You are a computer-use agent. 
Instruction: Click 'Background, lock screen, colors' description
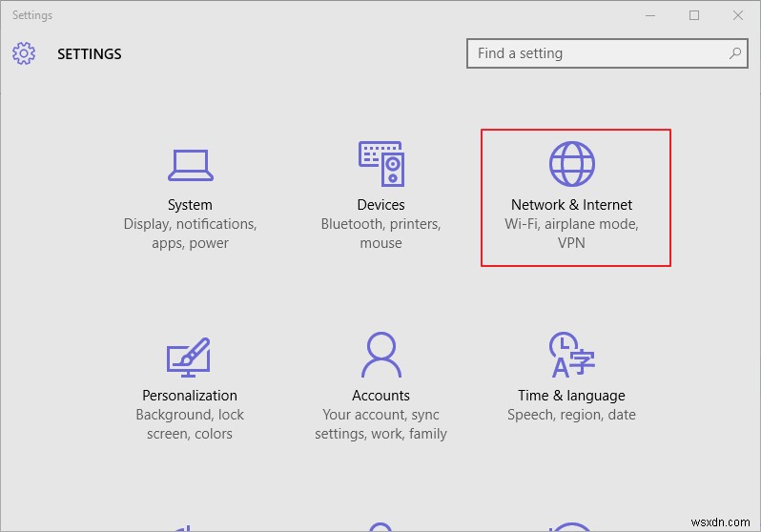pos(190,424)
